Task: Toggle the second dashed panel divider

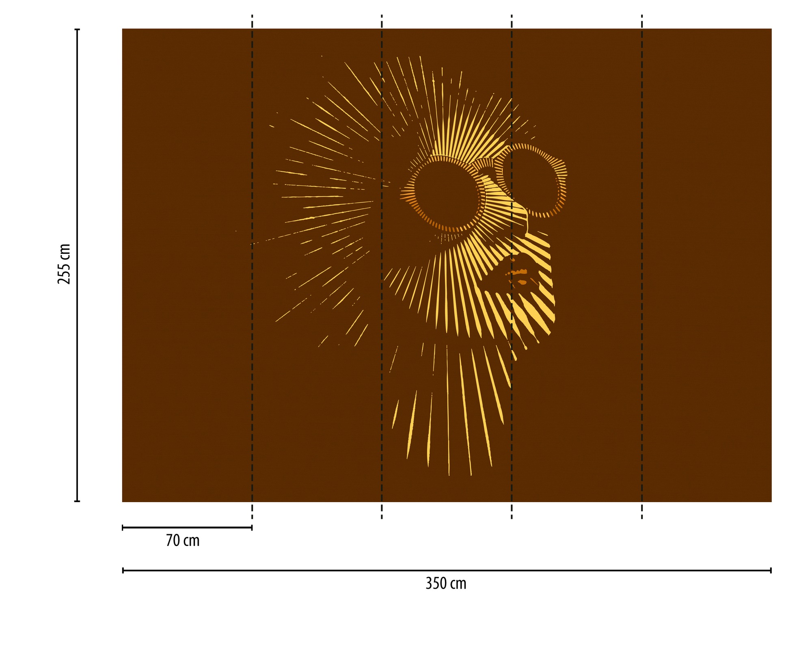Action: pos(381,264)
